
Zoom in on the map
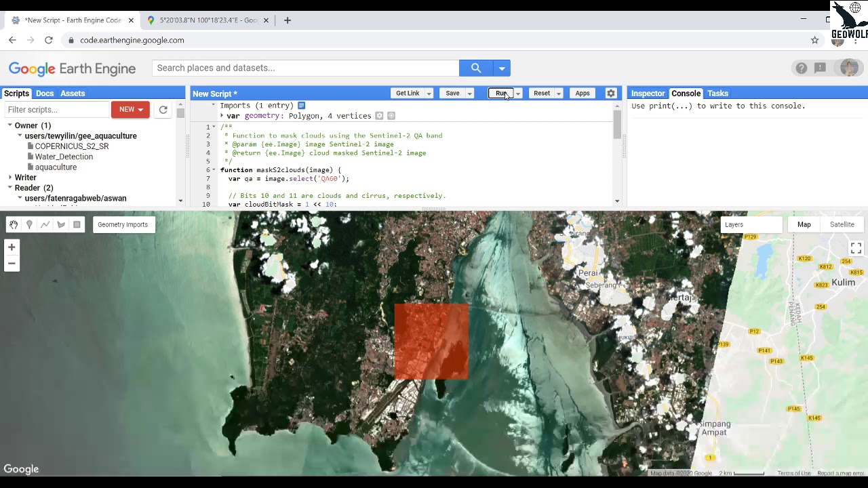pos(12,247)
